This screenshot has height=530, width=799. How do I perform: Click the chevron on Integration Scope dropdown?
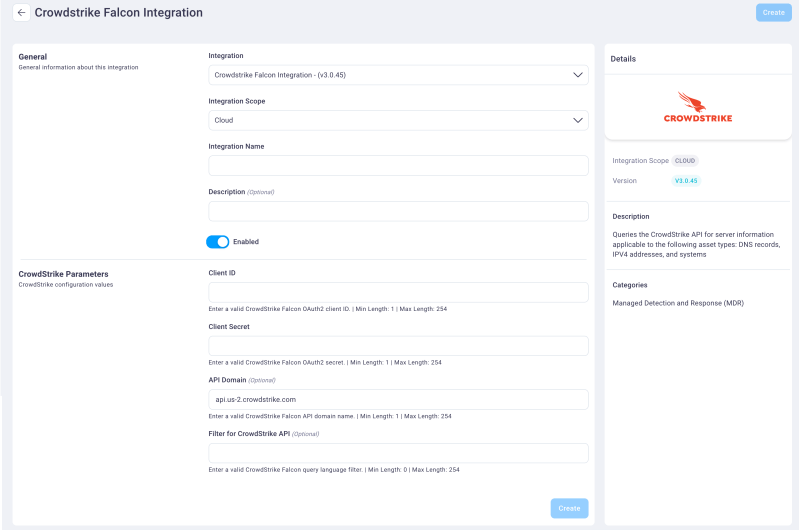(x=578, y=120)
